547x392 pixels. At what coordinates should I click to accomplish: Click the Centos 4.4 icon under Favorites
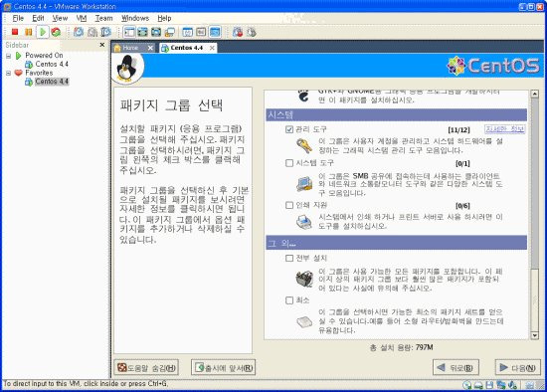(29, 82)
